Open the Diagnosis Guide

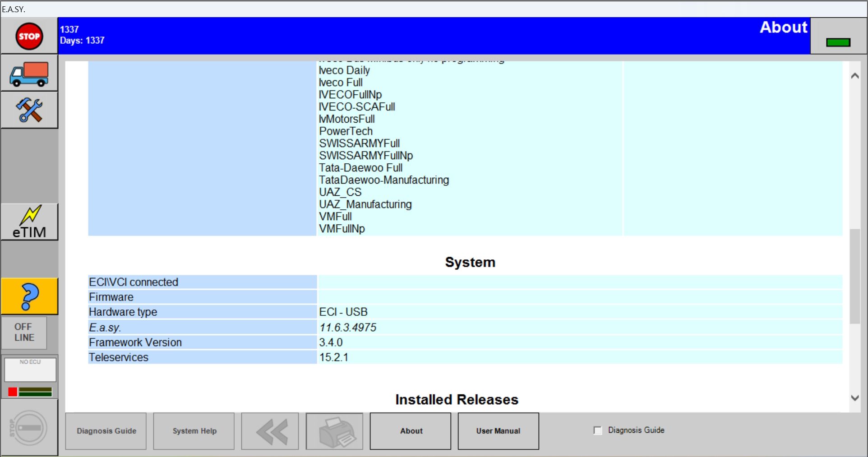click(x=106, y=431)
